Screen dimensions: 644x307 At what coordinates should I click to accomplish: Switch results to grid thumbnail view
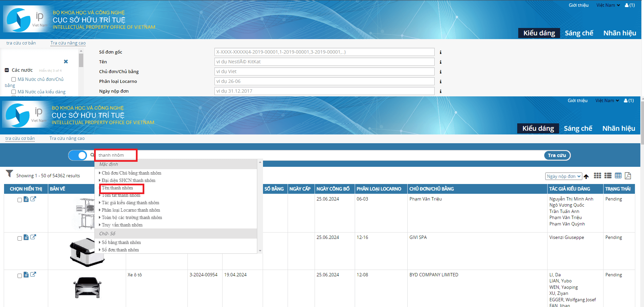pos(597,176)
